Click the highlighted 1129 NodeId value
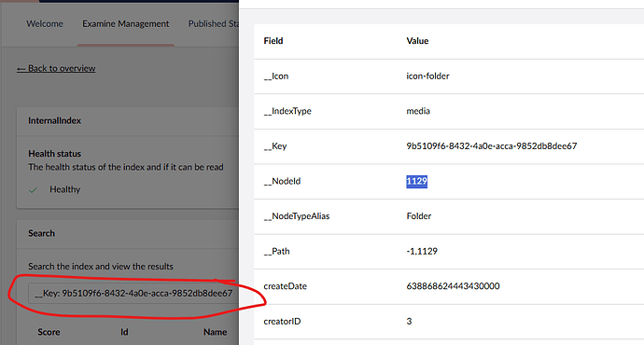644x345 pixels. point(417,181)
